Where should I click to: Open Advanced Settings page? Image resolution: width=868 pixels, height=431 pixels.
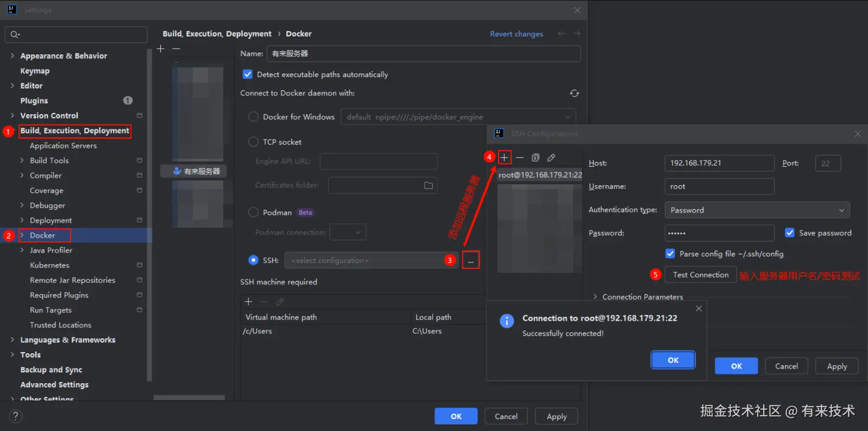point(54,385)
